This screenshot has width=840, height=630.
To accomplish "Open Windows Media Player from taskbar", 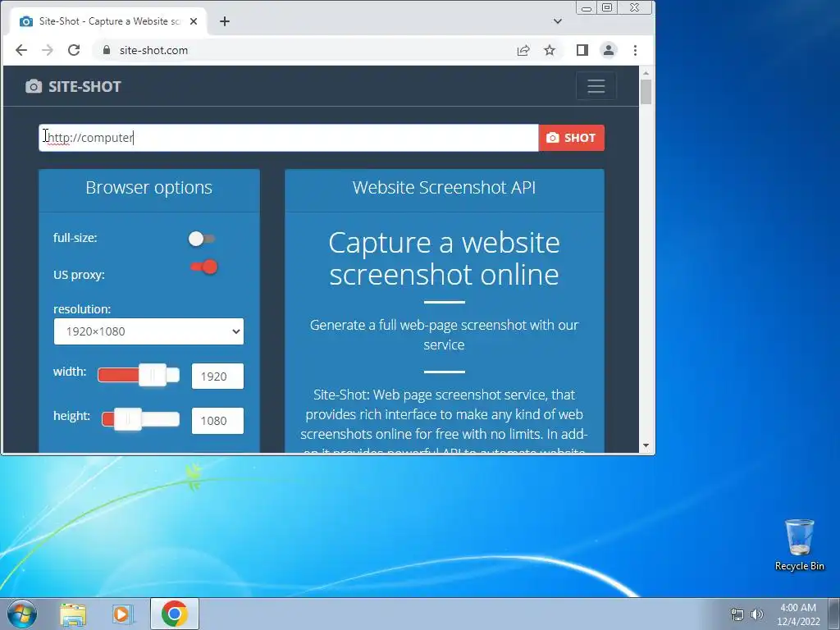I will coord(122,614).
